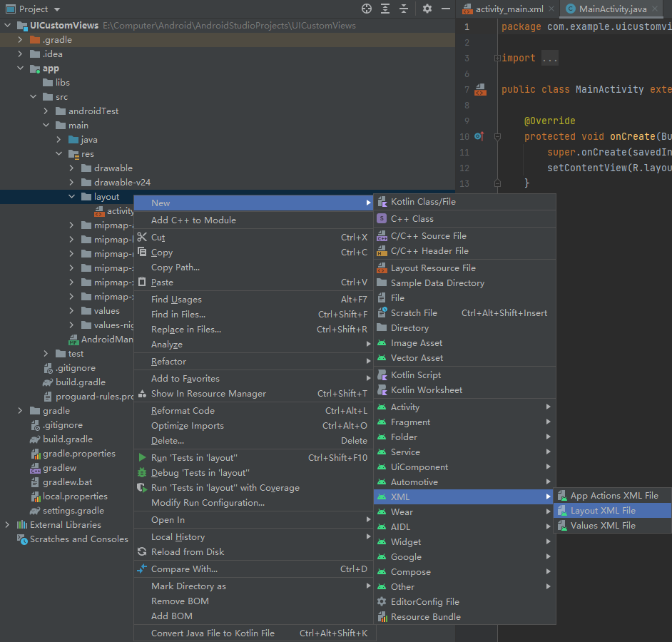Select Add C++ to Module
Viewport: 672px width, 642px height.
253,220
